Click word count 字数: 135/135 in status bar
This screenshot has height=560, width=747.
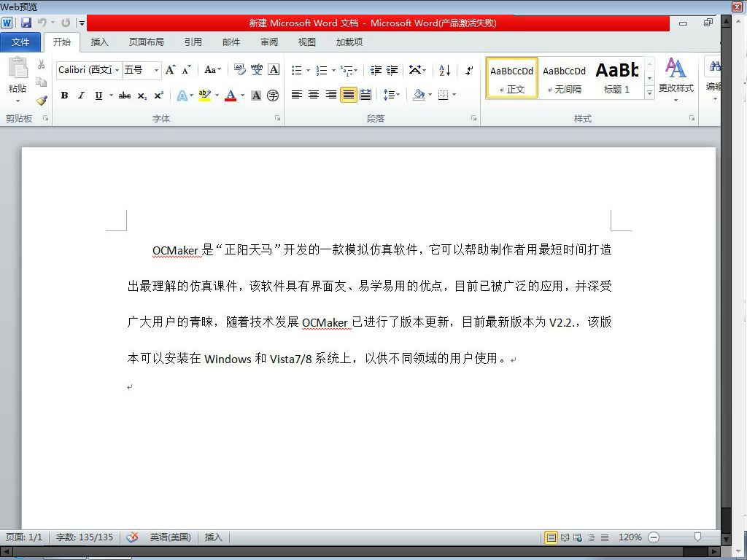(x=85, y=537)
